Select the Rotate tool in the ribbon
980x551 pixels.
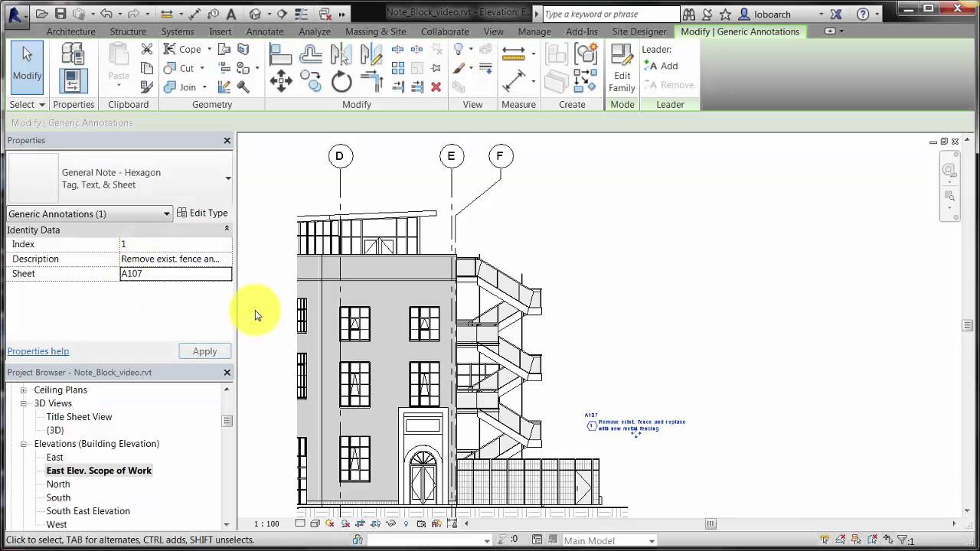coord(341,81)
